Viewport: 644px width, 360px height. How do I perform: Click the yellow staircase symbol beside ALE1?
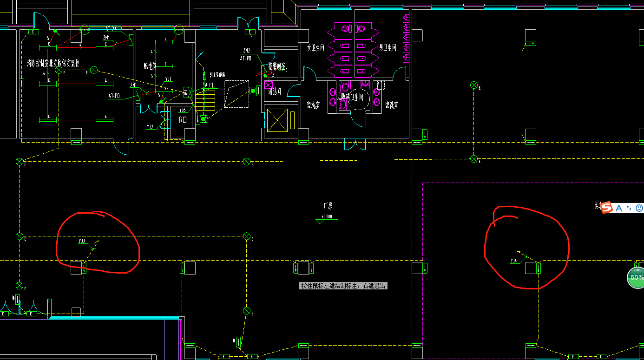pyautogui.click(x=206, y=99)
